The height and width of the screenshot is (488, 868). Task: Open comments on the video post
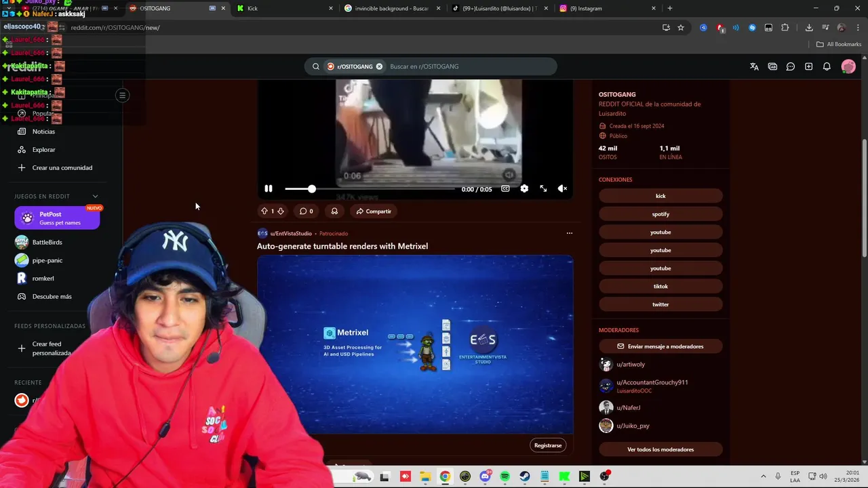(307, 211)
